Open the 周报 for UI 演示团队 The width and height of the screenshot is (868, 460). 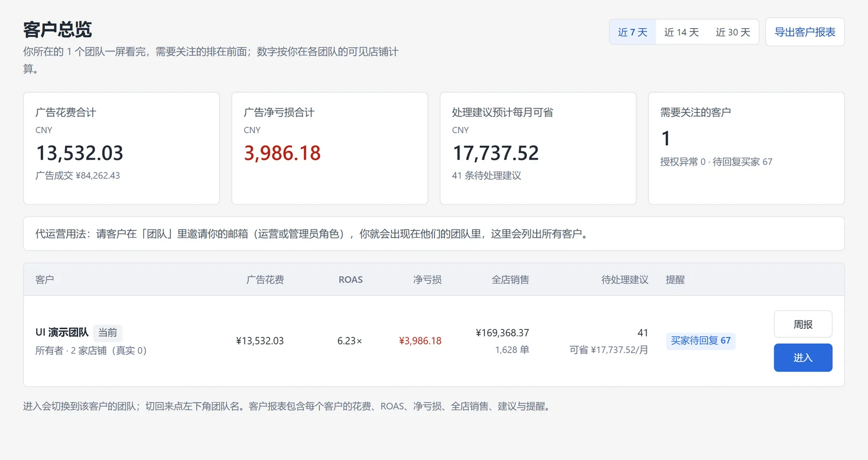point(803,324)
